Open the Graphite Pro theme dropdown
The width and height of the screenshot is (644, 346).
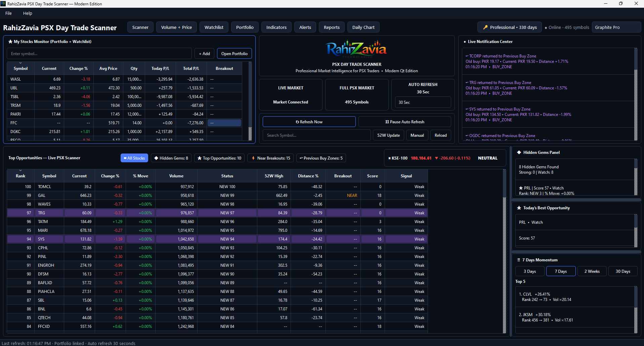(x=616, y=28)
